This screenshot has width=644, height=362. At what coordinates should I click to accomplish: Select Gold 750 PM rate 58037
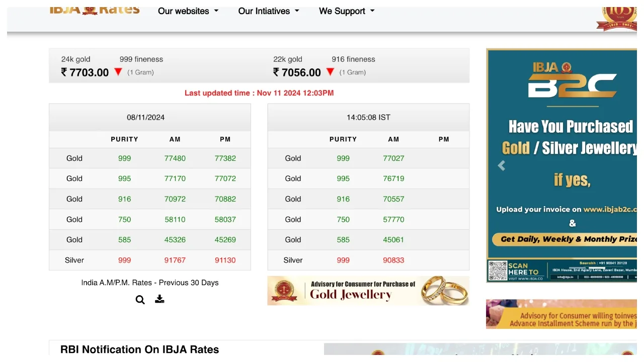click(225, 220)
